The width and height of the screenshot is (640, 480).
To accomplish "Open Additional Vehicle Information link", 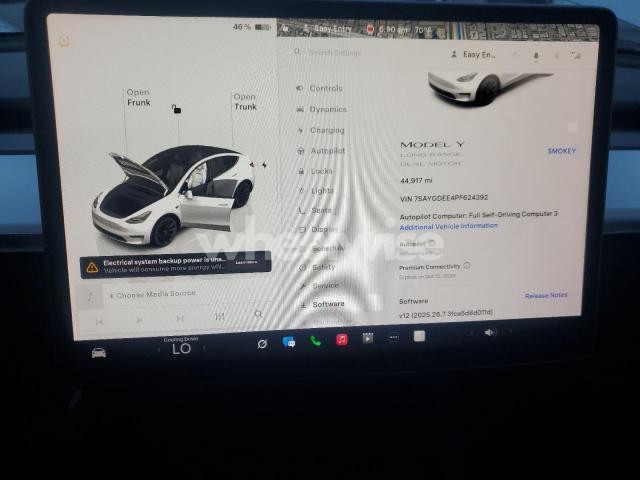I will (449, 227).
